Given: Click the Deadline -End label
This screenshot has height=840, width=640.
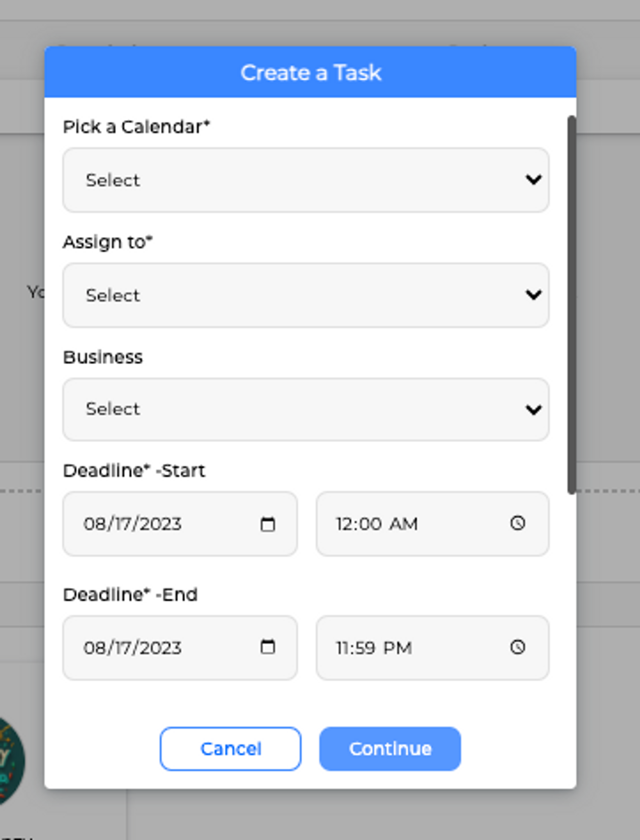Looking at the screenshot, I should [x=130, y=594].
